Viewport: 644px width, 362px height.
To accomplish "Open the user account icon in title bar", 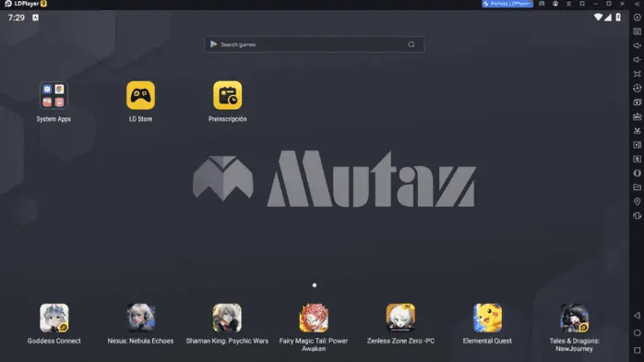I will (x=555, y=4).
